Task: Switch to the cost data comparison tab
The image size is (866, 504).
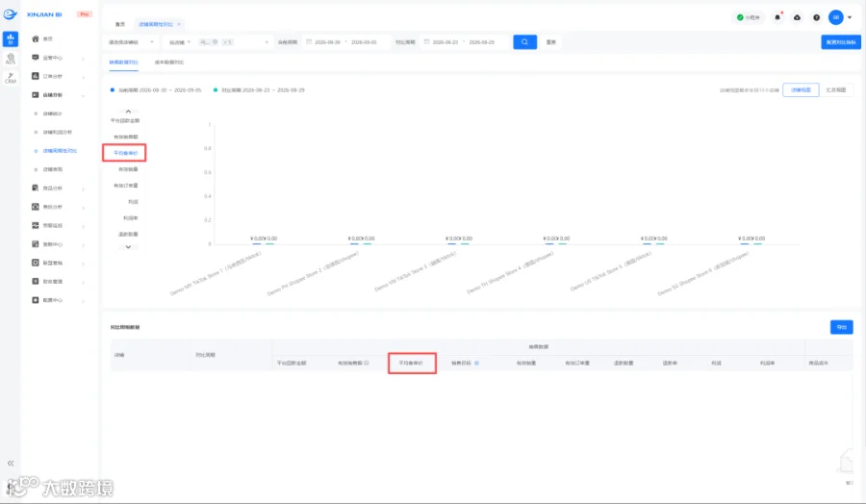Action: tap(169, 63)
